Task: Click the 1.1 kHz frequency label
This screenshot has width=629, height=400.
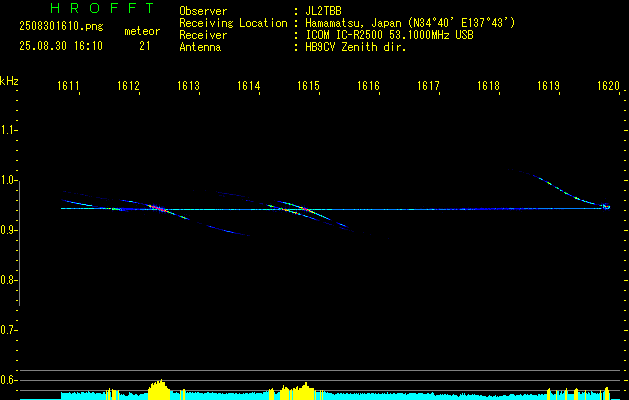Action: tap(8, 130)
